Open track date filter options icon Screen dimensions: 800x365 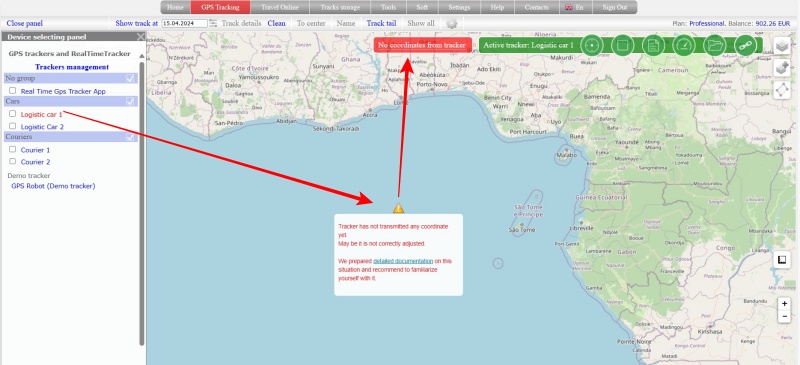click(x=213, y=23)
